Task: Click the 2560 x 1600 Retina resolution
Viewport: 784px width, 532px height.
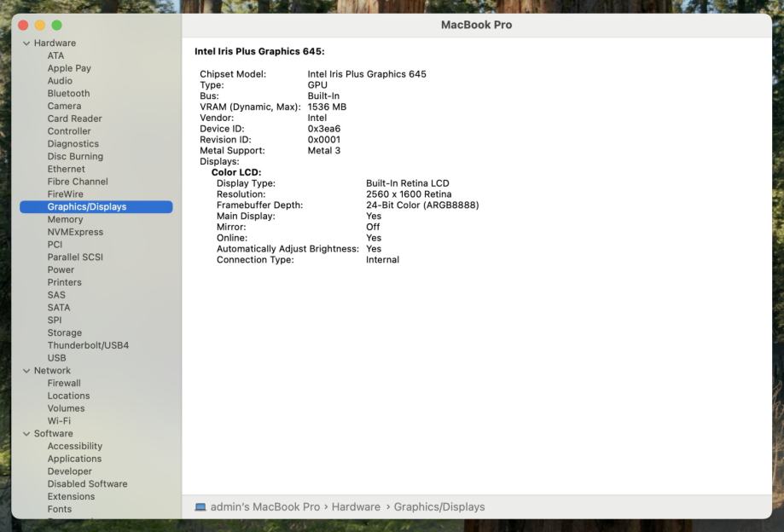Action: click(x=409, y=194)
